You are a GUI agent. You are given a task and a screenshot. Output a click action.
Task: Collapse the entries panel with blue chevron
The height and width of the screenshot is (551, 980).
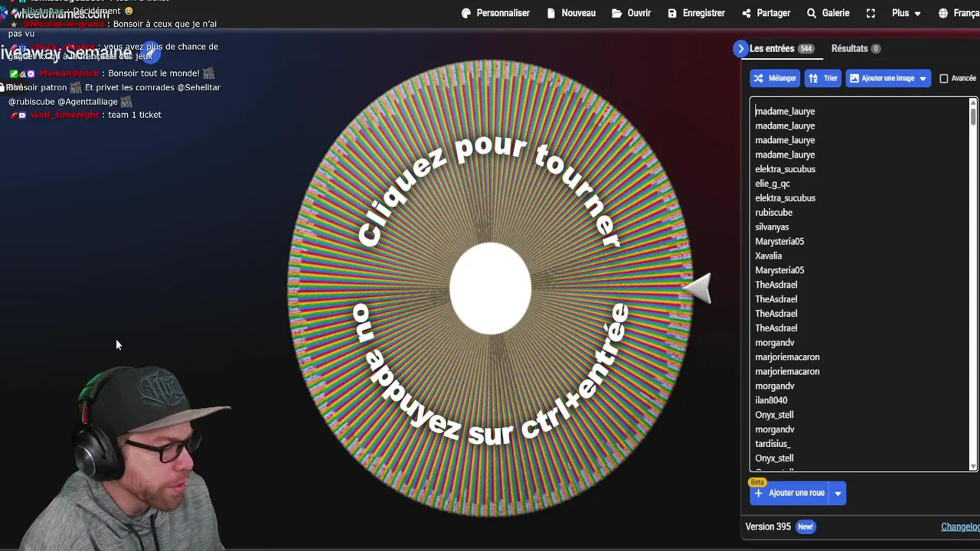740,48
